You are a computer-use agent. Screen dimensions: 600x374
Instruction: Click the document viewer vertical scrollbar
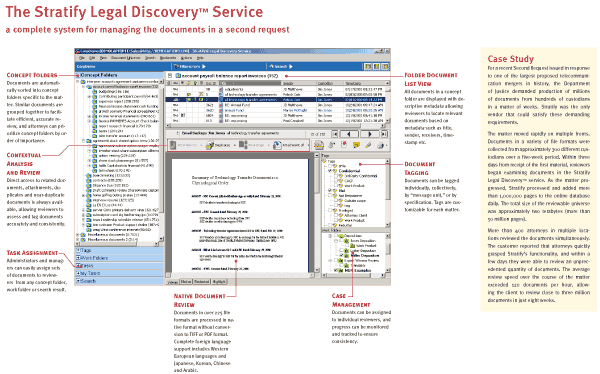(317, 212)
